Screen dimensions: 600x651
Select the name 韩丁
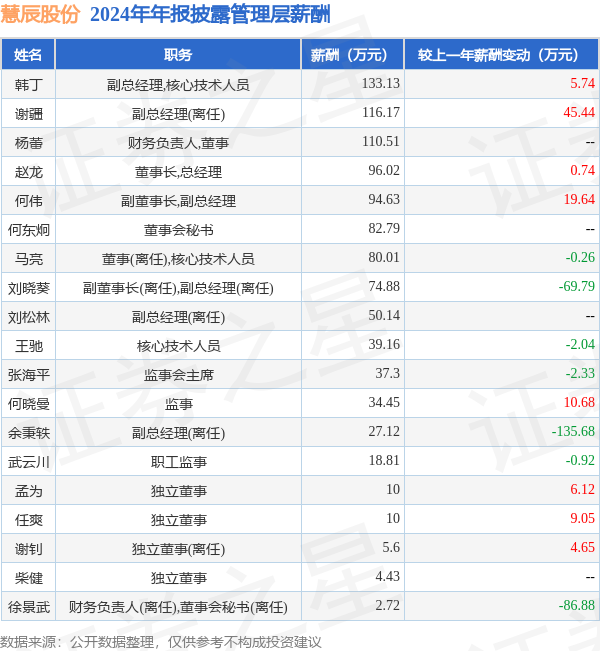coord(29,85)
